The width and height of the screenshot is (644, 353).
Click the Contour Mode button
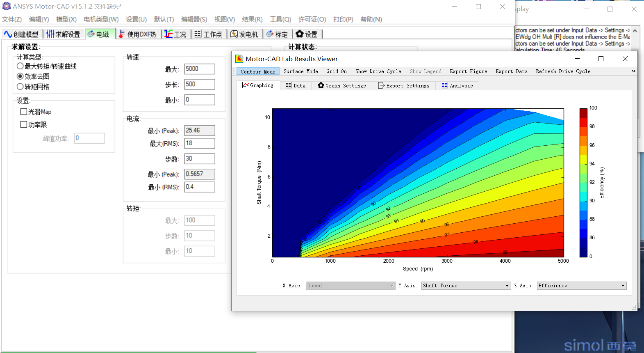click(x=258, y=71)
